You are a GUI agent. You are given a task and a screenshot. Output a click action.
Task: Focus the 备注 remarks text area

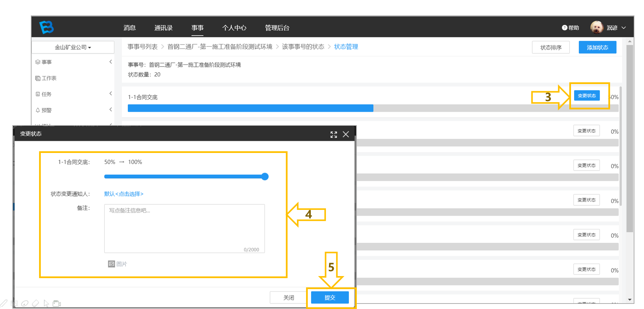coord(184,229)
